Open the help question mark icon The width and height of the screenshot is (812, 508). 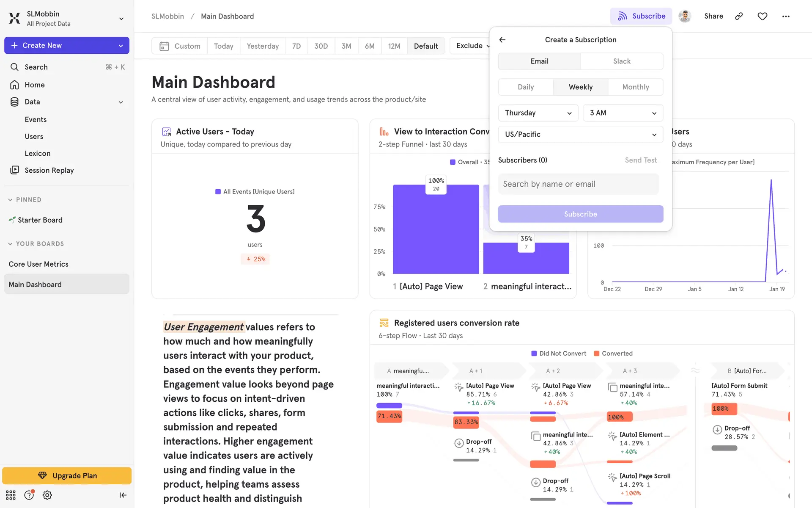pos(29,495)
